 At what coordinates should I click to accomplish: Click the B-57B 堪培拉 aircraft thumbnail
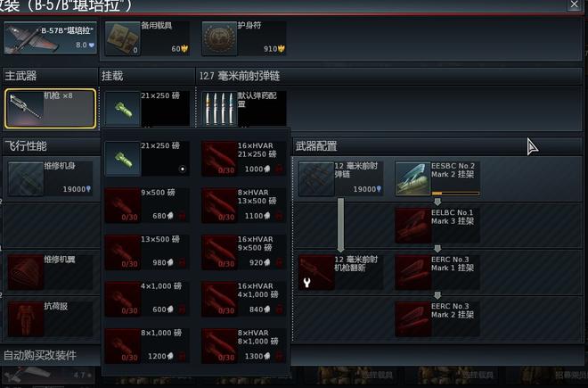coord(50,38)
